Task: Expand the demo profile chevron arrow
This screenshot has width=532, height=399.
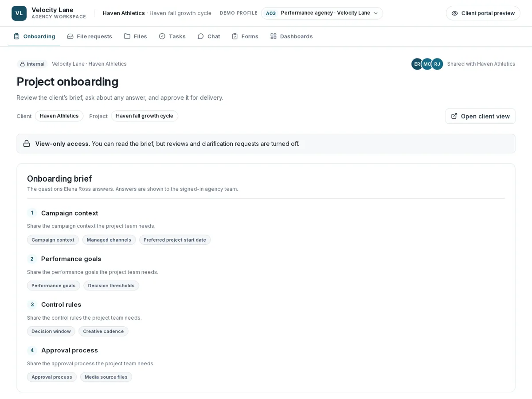Action: point(376,13)
